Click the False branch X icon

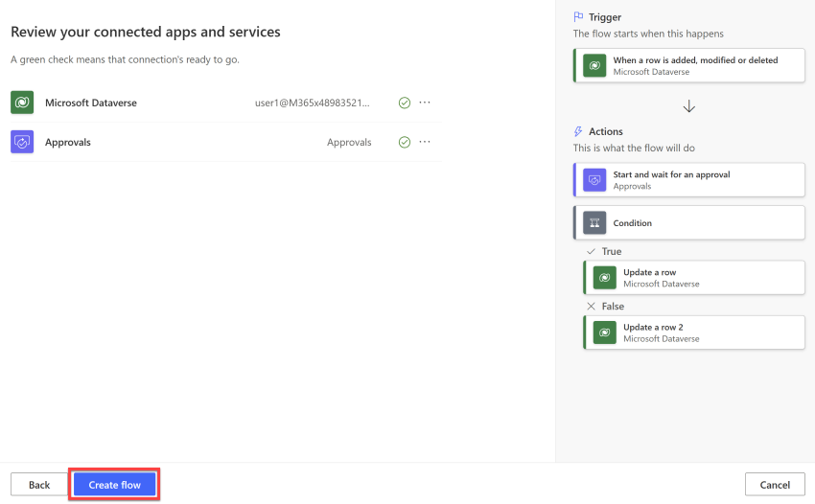coord(591,307)
